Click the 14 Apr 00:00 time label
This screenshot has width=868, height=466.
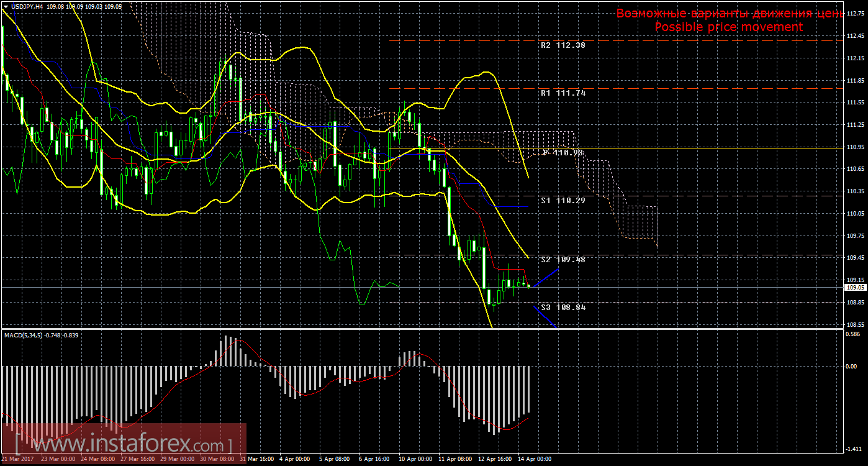click(534, 460)
